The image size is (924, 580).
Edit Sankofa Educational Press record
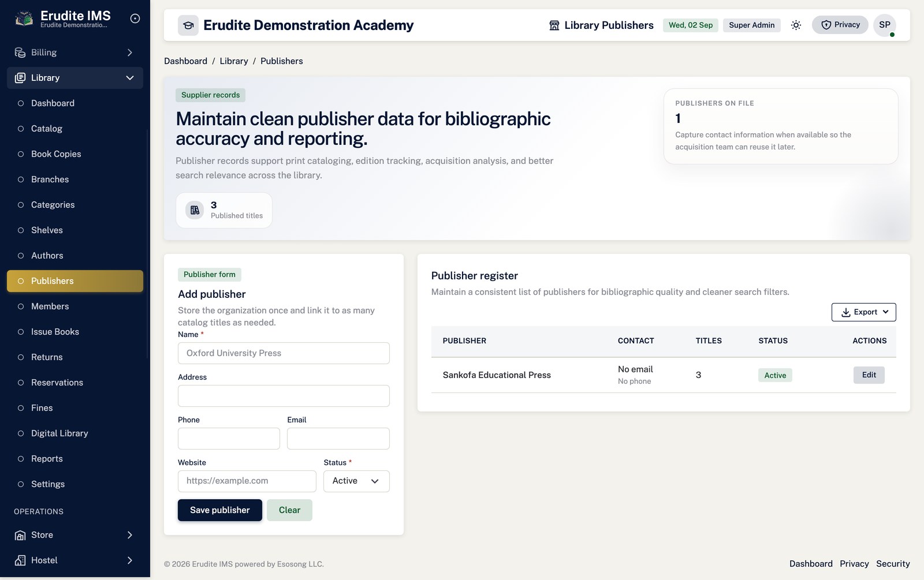[869, 375]
